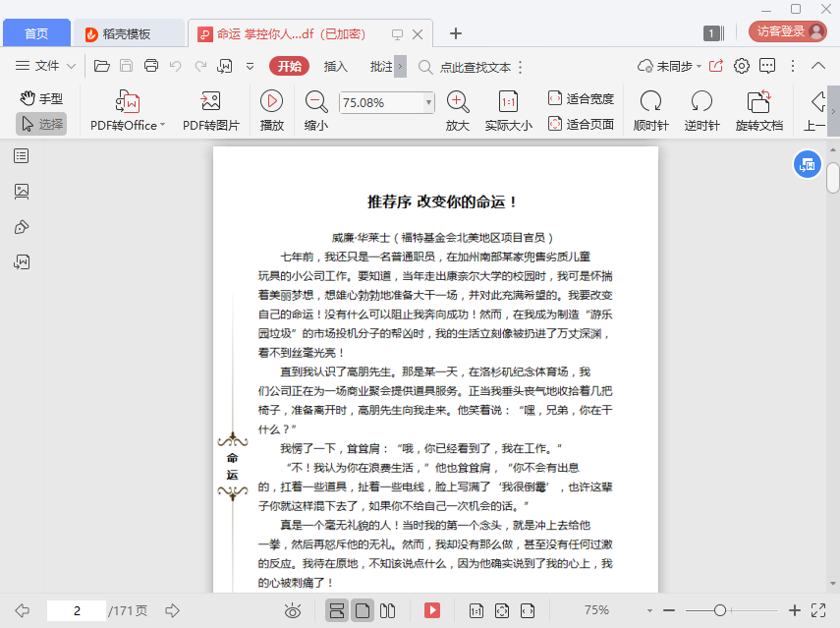Close the 命运 PDF document tab
The image size is (840, 628).
click(x=418, y=34)
